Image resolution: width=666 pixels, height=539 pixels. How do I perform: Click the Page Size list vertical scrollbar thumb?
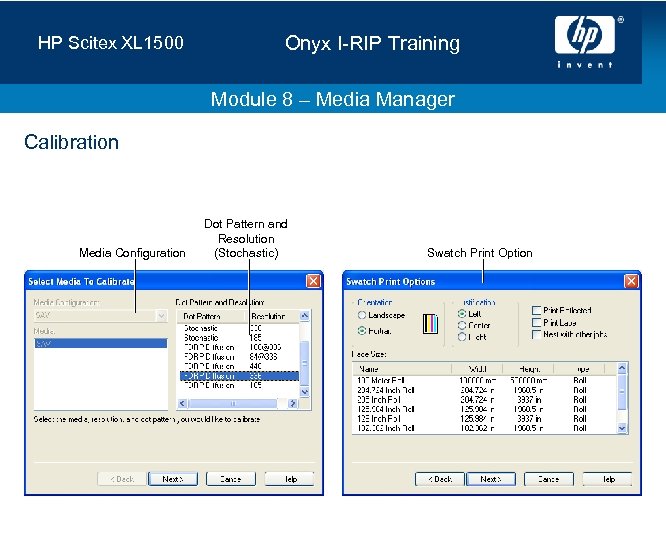(x=622, y=391)
